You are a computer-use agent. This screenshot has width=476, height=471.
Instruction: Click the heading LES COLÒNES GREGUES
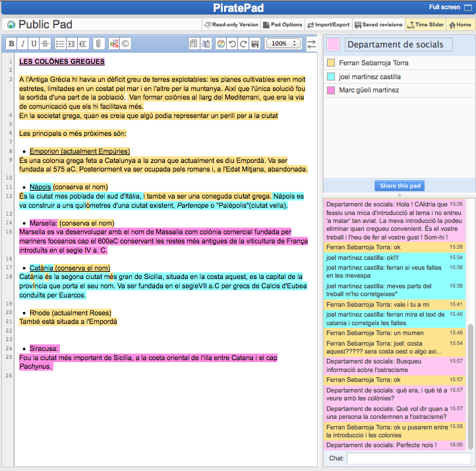coord(62,61)
